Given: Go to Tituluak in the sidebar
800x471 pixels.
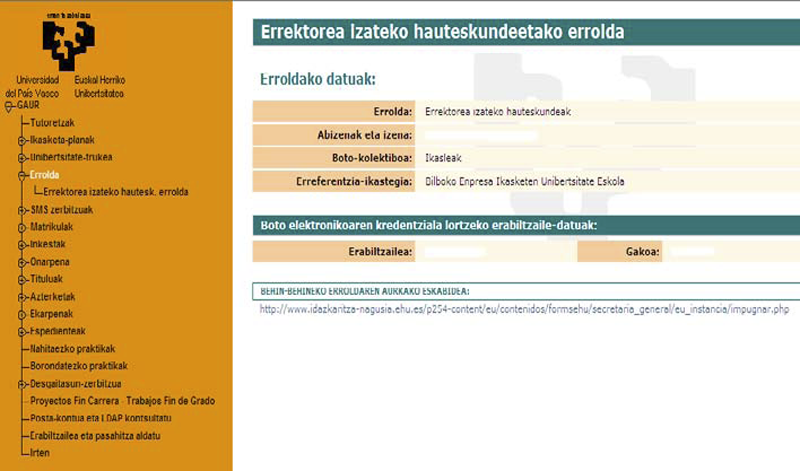Looking at the screenshot, I should (47, 279).
